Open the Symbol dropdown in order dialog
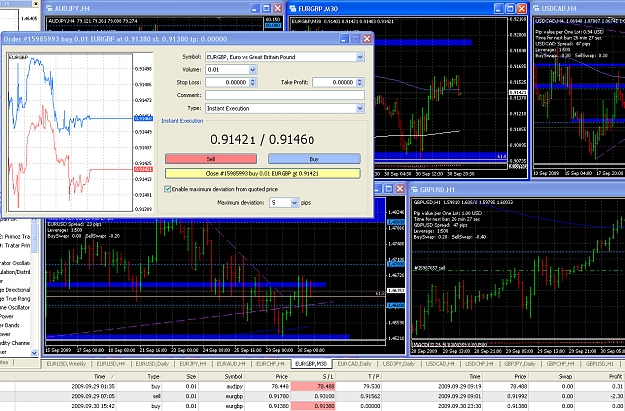 [360, 57]
